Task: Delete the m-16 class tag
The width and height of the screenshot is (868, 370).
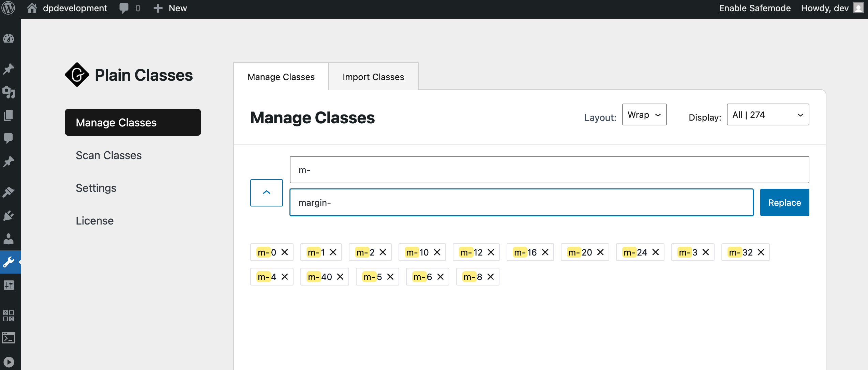Action: (545, 252)
